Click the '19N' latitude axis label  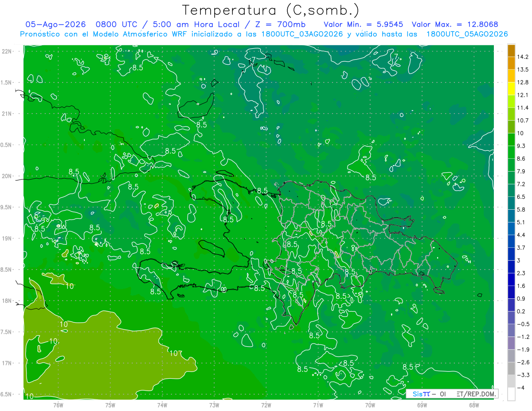(7, 239)
